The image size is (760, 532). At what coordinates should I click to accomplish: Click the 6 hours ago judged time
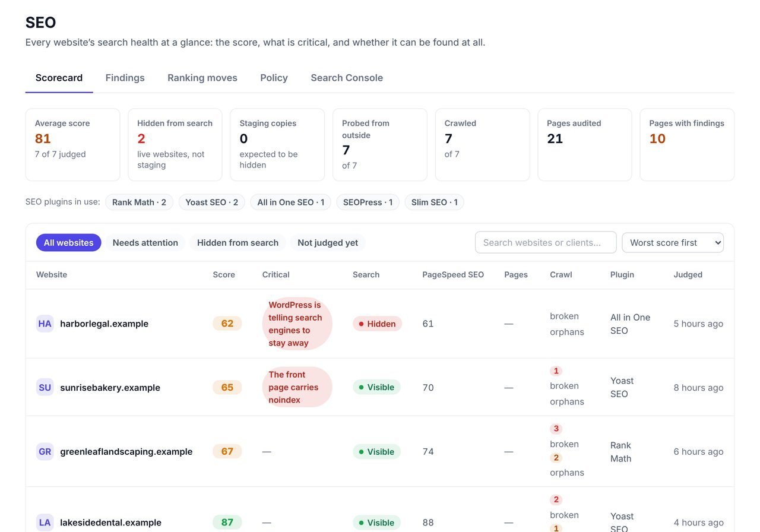point(698,451)
